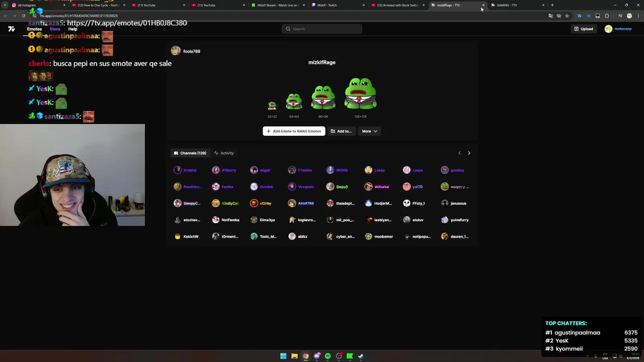Open the Upload emote page
644x362 pixels.
point(584,29)
